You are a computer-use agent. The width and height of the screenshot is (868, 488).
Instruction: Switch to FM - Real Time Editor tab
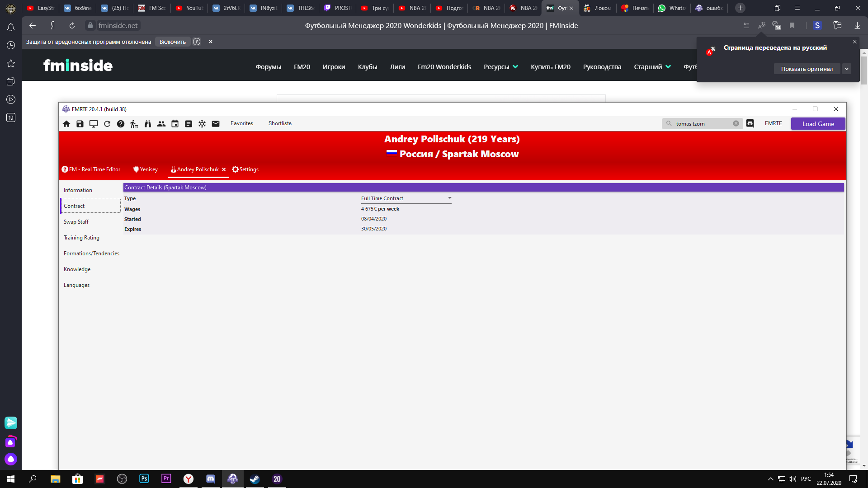(91, 169)
